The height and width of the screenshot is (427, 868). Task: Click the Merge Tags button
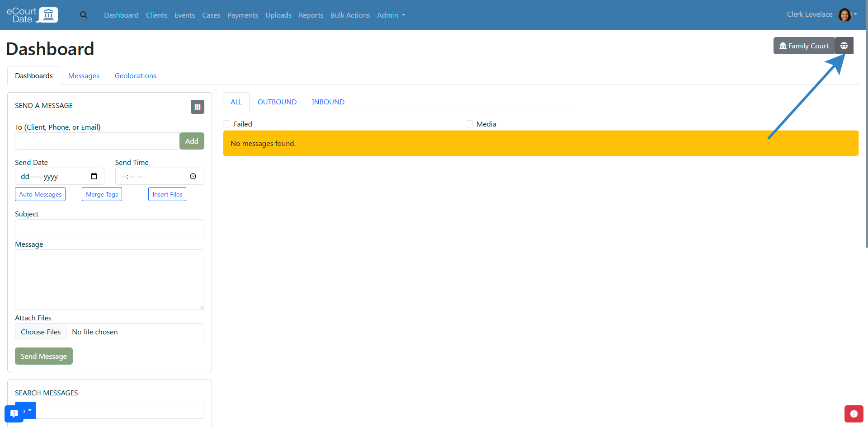click(x=102, y=194)
